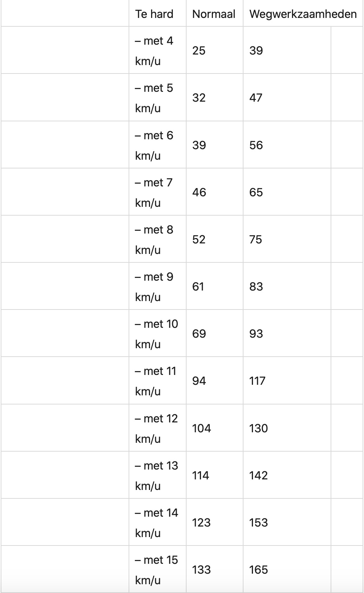Select the Wegwerkzaamheden value 117

tap(257, 381)
